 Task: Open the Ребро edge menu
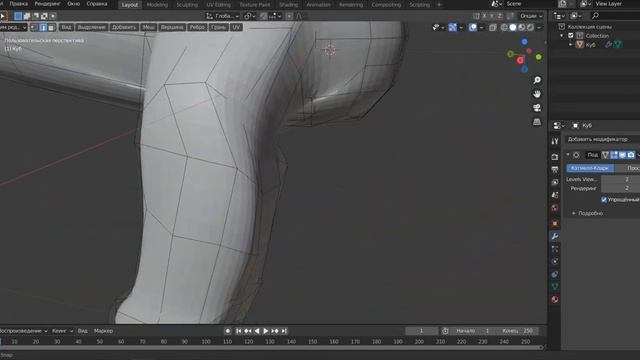(x=197, y=27)
